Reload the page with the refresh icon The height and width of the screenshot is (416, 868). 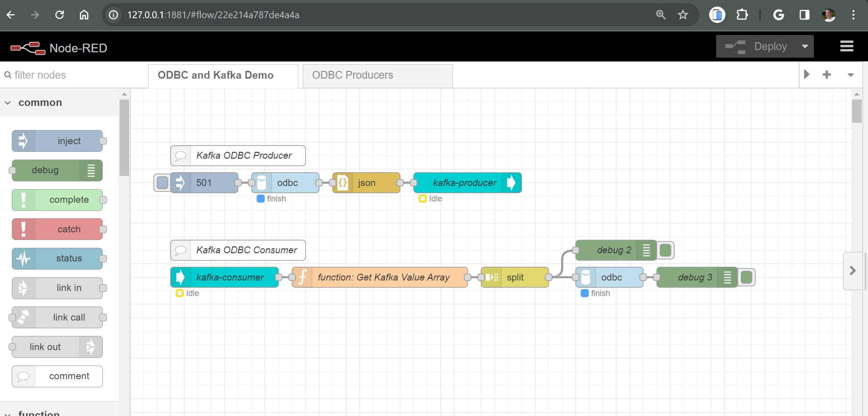point(60,15)
